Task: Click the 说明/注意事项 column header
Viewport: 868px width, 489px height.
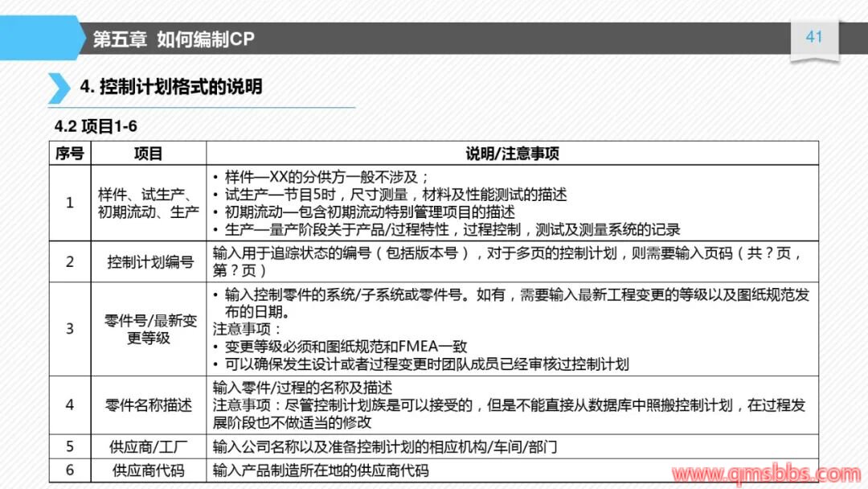Action: click(x=512, y=154)
